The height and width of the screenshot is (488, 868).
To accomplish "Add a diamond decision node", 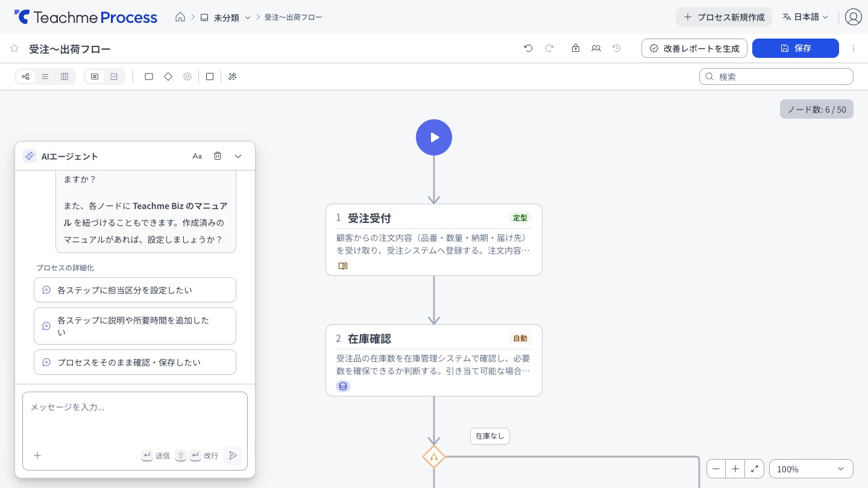I will [x=168, y=77].
